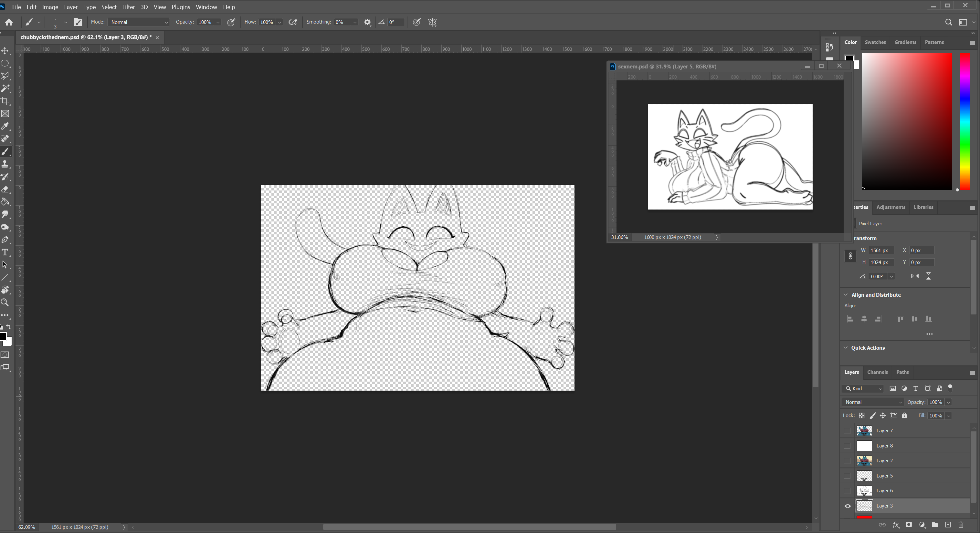Open the Filter menu

[x=129, y=7]
